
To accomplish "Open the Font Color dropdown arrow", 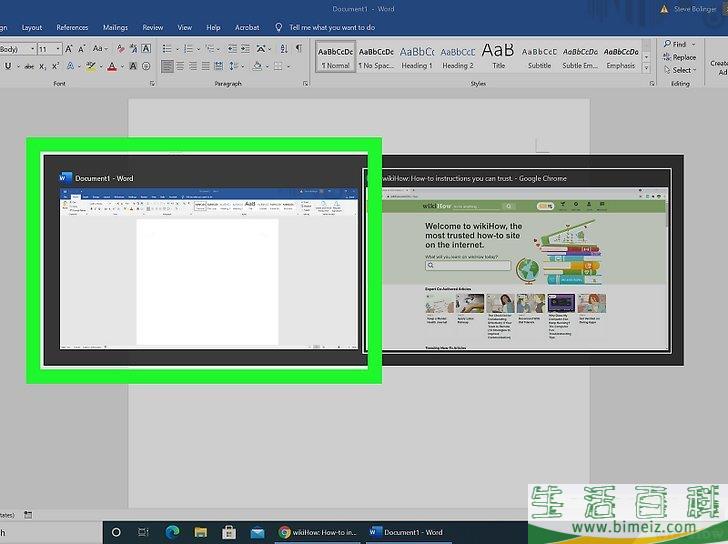I will point(122,66).
